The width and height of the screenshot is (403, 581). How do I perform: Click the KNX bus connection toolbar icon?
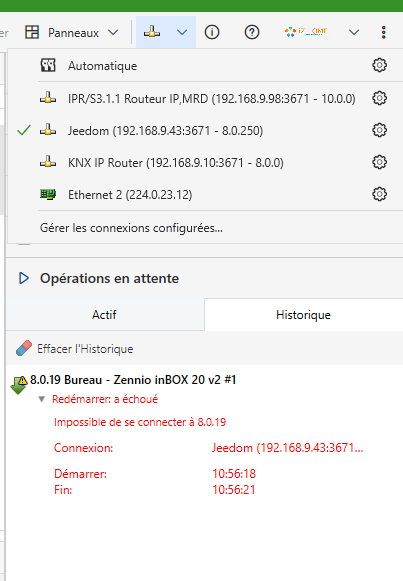pyautogui.click(x=152, y=32)
